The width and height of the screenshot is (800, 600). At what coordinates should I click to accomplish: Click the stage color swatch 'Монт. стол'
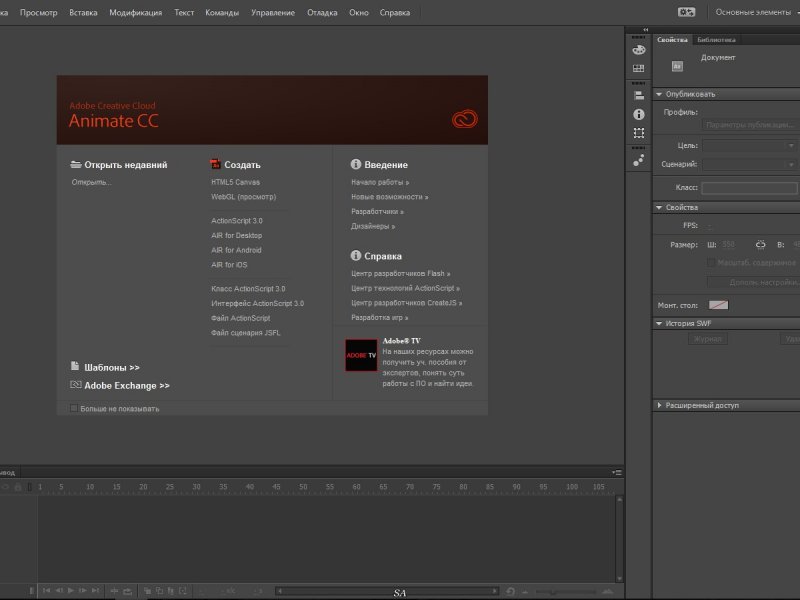(x=718, y=305)
